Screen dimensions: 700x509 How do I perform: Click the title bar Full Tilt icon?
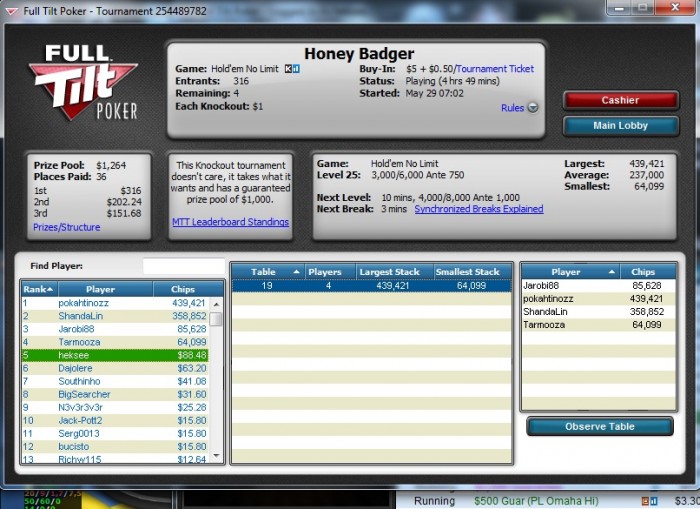point(11,11)
